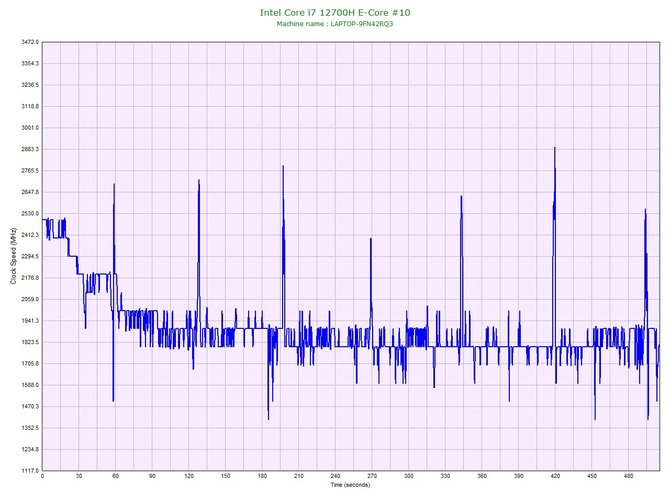Click the 'Clock Speed (MHz)' axis label
Image resolution: width=670 pixels, height=502 pixels.
[x=13, y=255]
